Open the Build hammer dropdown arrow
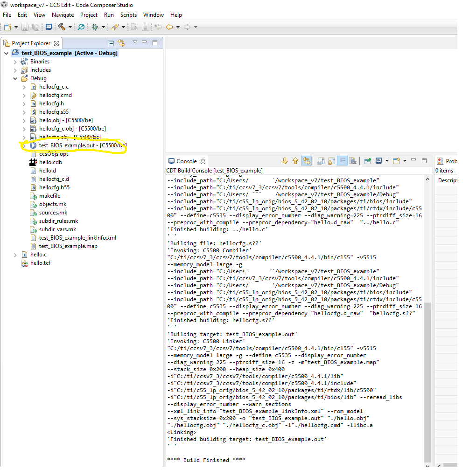The image size is (469, 476). pyautogui.click(x=70, y=27)
